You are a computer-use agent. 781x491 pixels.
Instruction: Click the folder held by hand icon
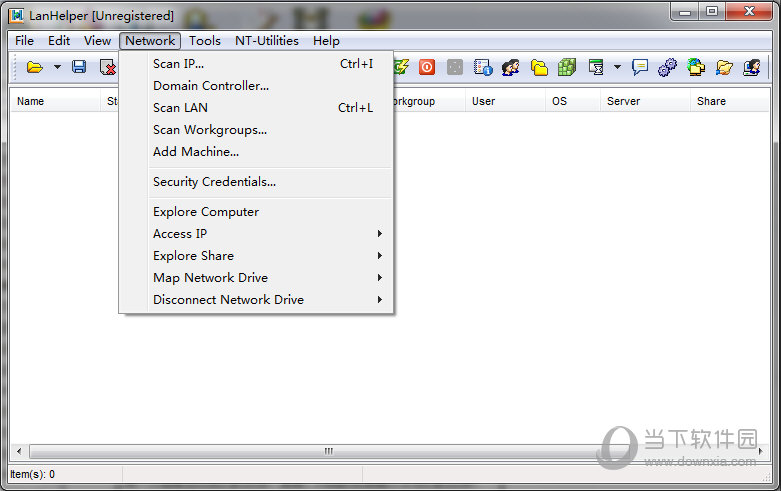coord(724,67)
